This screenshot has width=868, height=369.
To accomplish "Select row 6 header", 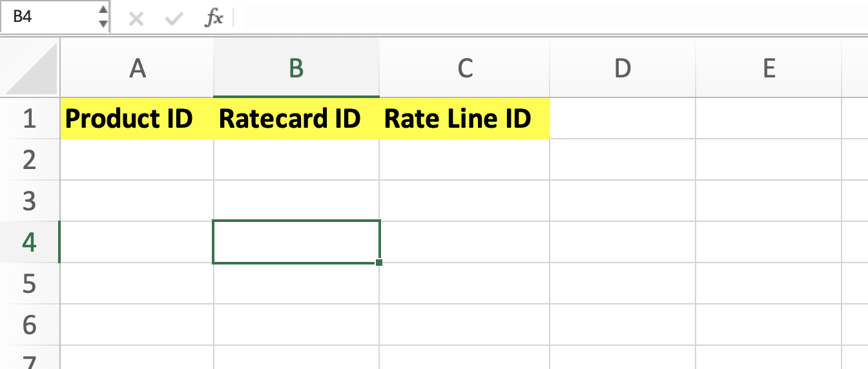I will coord(30,325).
